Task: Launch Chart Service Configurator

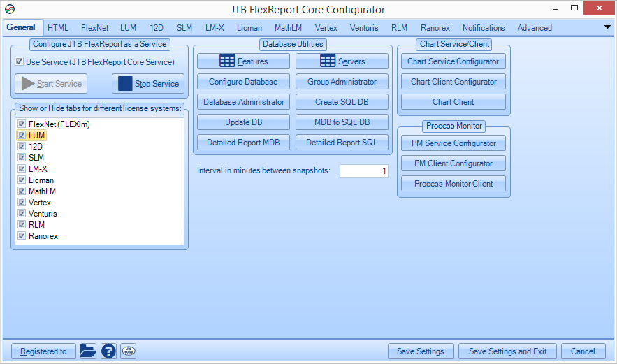Action: 453,61
